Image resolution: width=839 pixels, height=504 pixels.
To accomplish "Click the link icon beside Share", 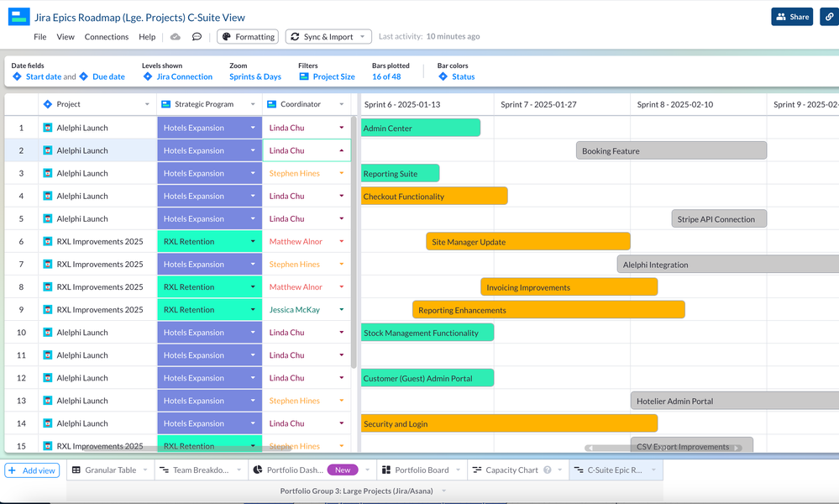I will pyautogui.click(x=828, y=16).
